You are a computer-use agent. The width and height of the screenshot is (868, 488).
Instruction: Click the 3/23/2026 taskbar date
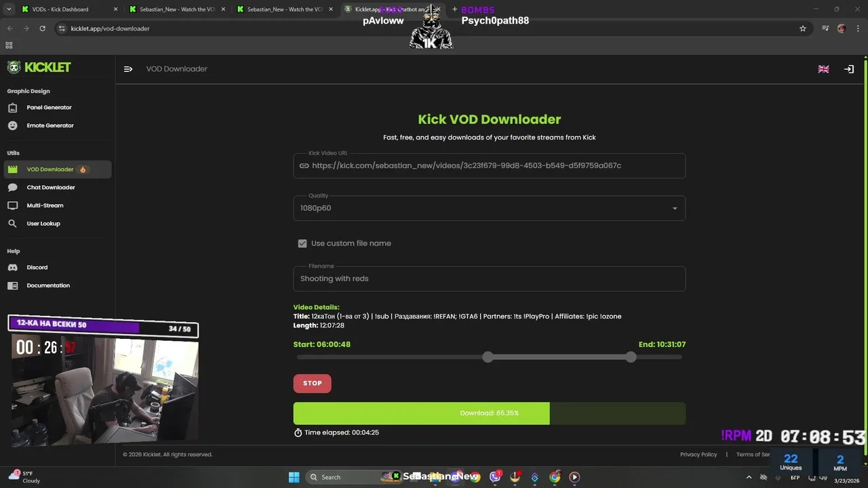(x=846, y=481)
